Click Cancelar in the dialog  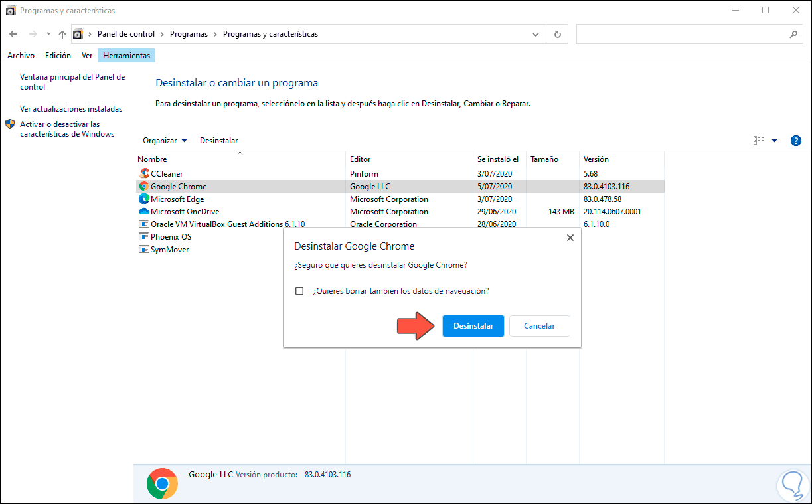tap(539, 326)
